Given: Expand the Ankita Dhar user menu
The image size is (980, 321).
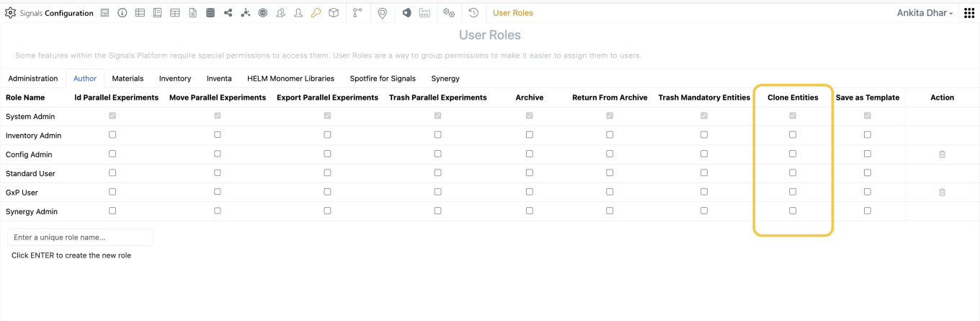Looking at the screenshot, I should (925, 13).
